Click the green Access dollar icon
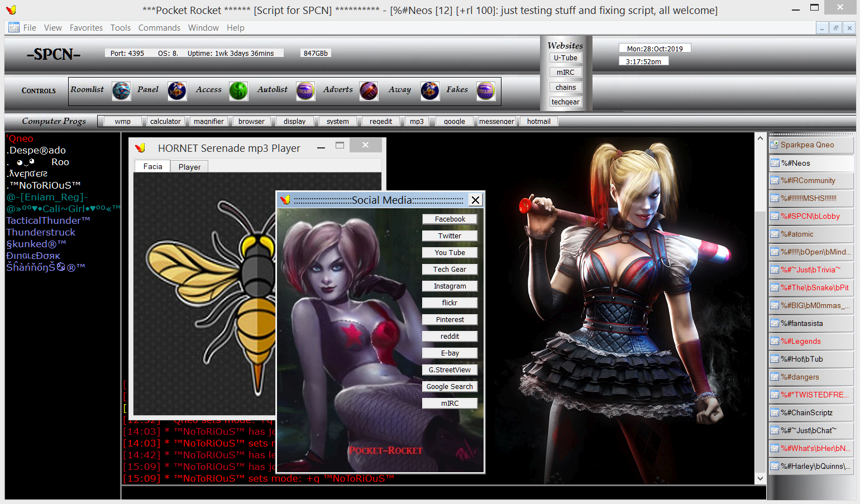The image size is (860, 504). pos(238,90)
